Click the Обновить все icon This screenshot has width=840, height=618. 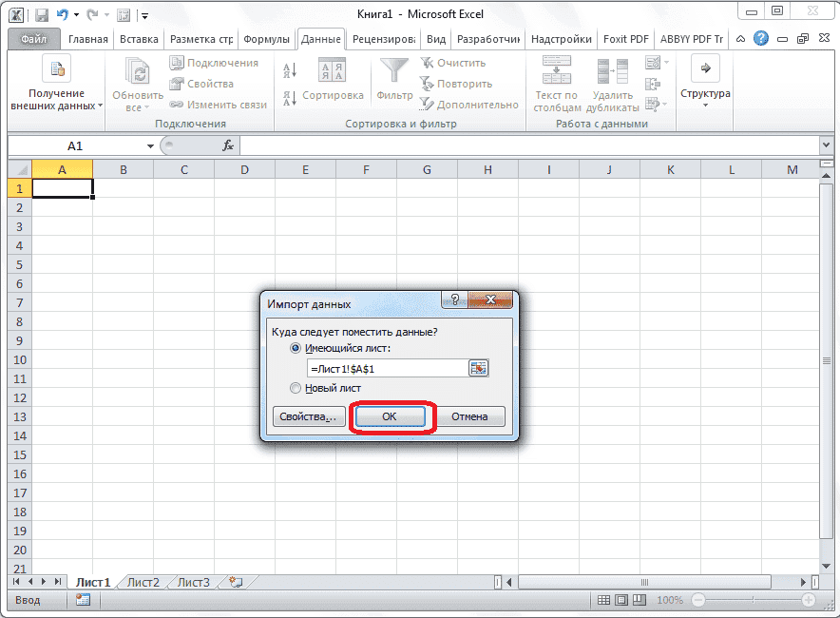136,71
